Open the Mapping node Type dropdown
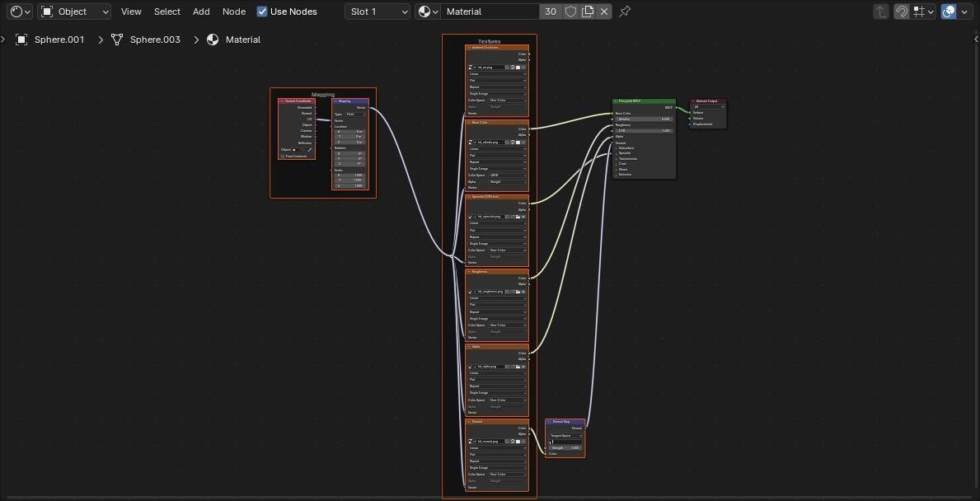 355,115
